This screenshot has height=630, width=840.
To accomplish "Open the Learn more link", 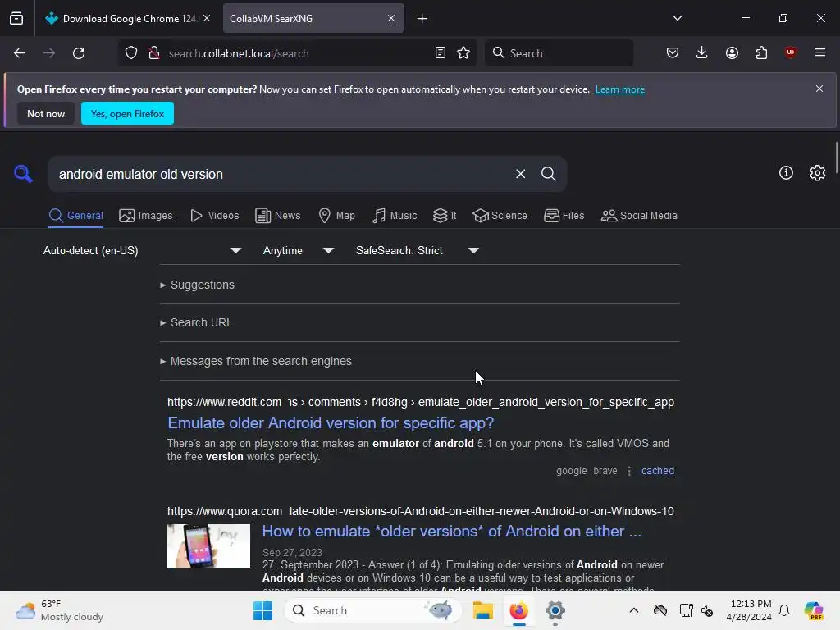I will point(620,89).
